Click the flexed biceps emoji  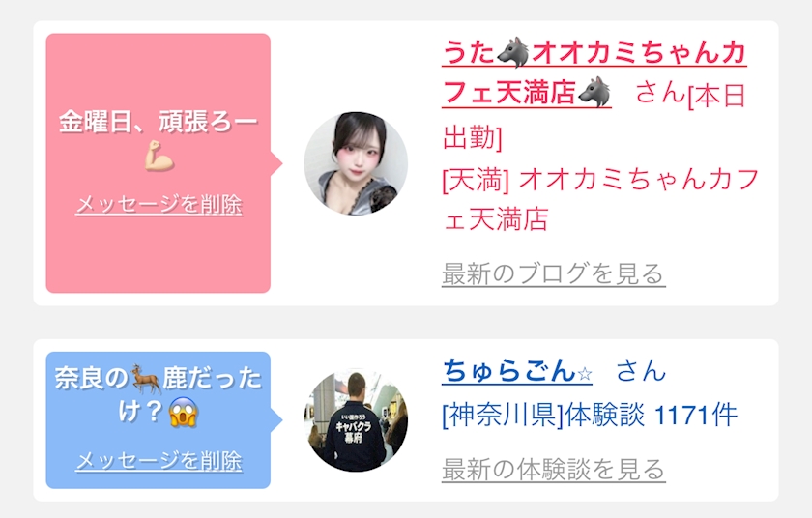tap(159, 157)
